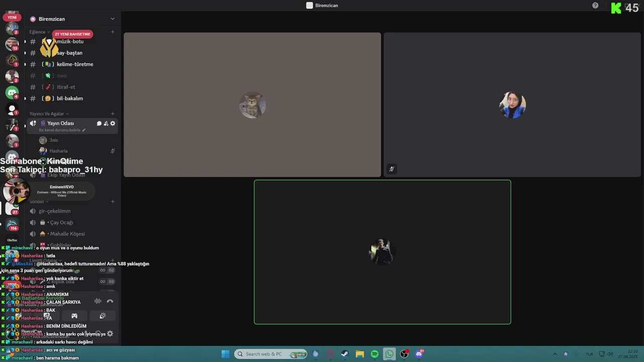Disconnect from voice with the hang-up icon
This screenshot has height=362, width=644.
110,301
